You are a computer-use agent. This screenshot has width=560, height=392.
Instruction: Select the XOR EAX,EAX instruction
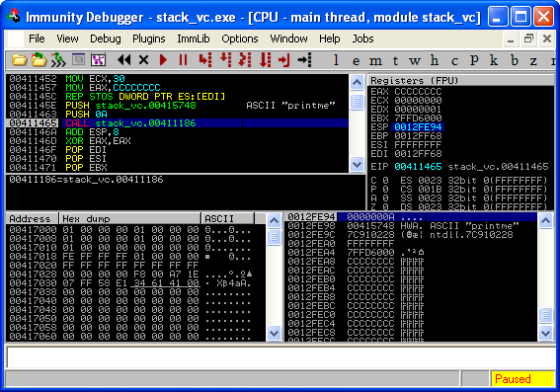point(177,141)
